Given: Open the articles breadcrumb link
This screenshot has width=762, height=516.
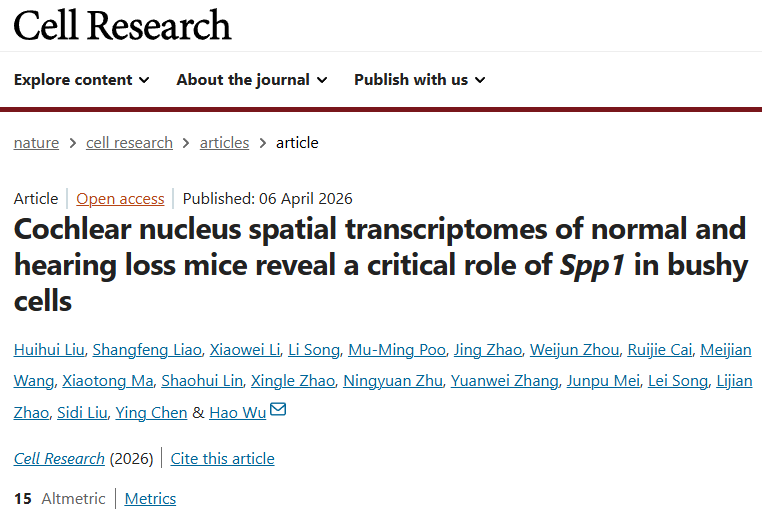Looking at the screenshot, I should 224,143.
